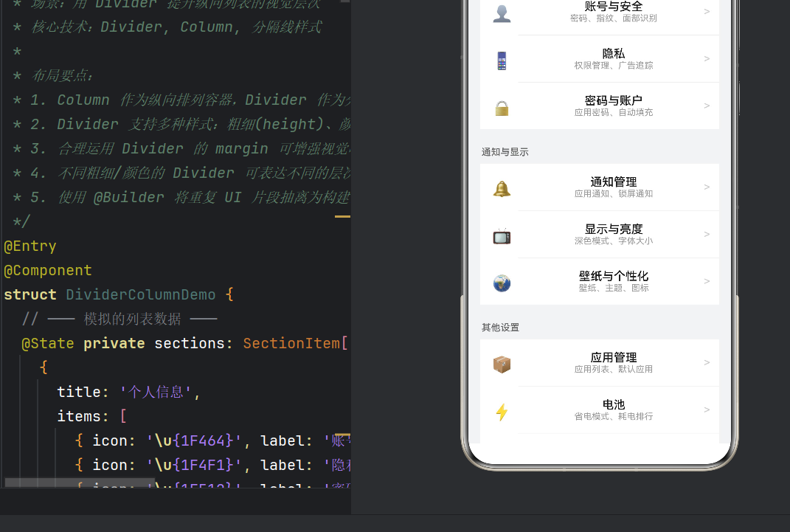
Task: Select the 壁纸与个性化 title
Action: 614,275
